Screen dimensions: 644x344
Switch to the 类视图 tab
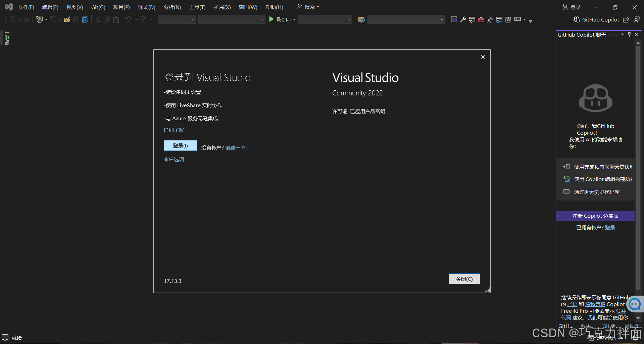(632, 326)
